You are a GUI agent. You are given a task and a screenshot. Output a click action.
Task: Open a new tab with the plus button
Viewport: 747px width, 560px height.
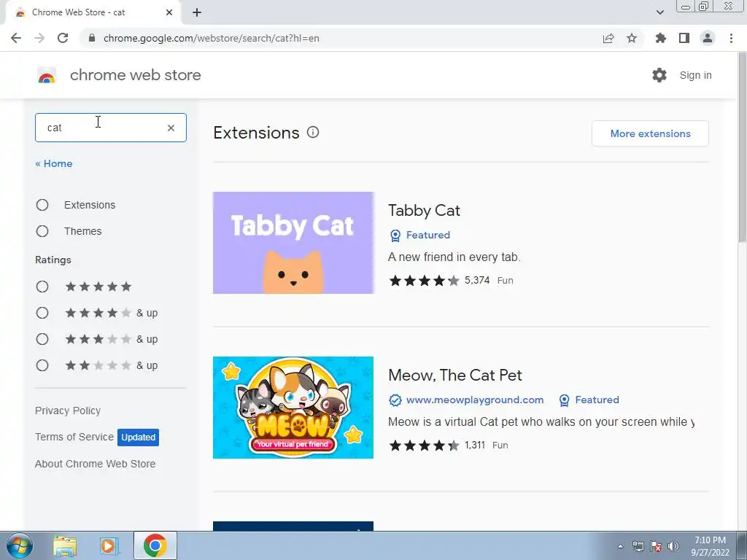[x=197, y=12]
